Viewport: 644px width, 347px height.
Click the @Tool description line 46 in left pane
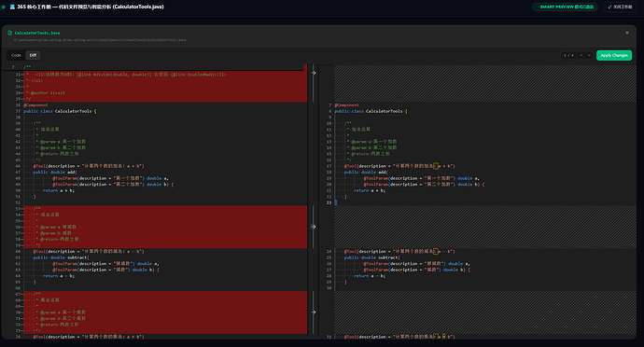(89, 166)
